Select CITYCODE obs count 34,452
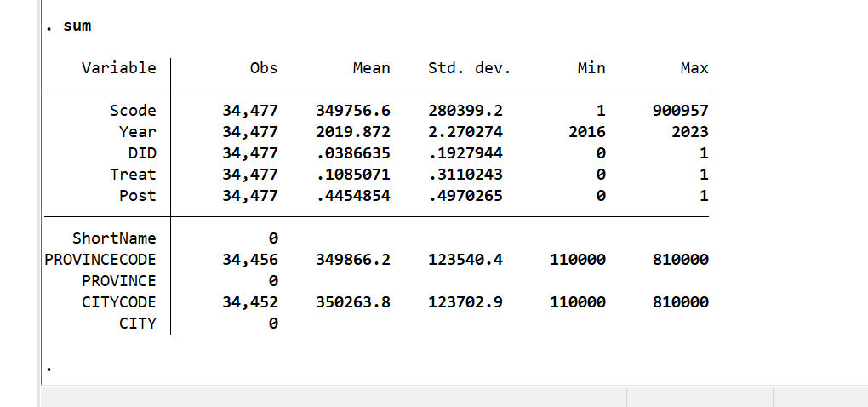The height and width of the screenshot is (407, 868). 250,302
